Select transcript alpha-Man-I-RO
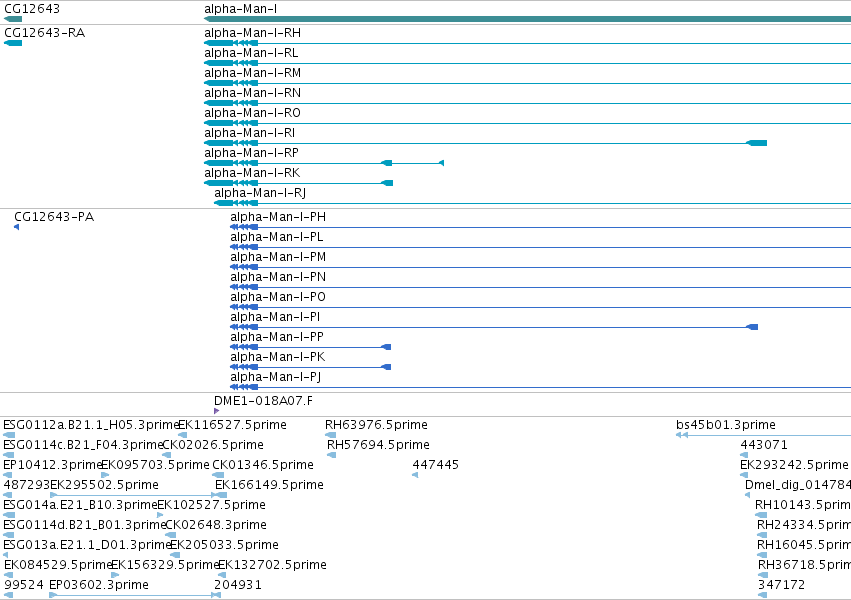851x600 pixels. (x=252, y=113)
